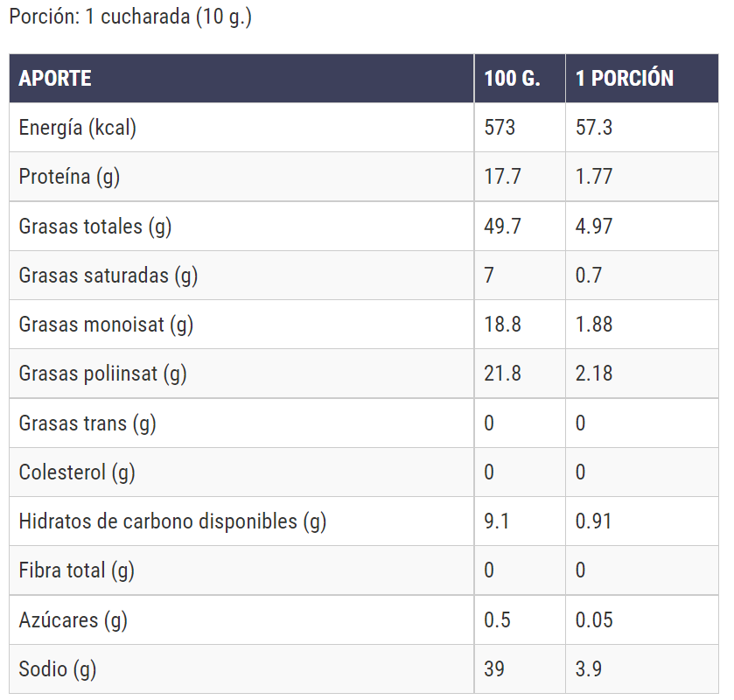
Task: Click the APORTE column header
Action: pyautogui.click(x=55, y=78)
